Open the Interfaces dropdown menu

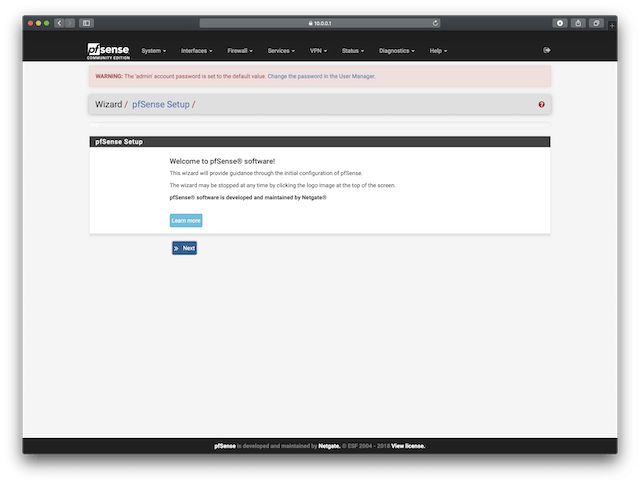coord(197,51)
